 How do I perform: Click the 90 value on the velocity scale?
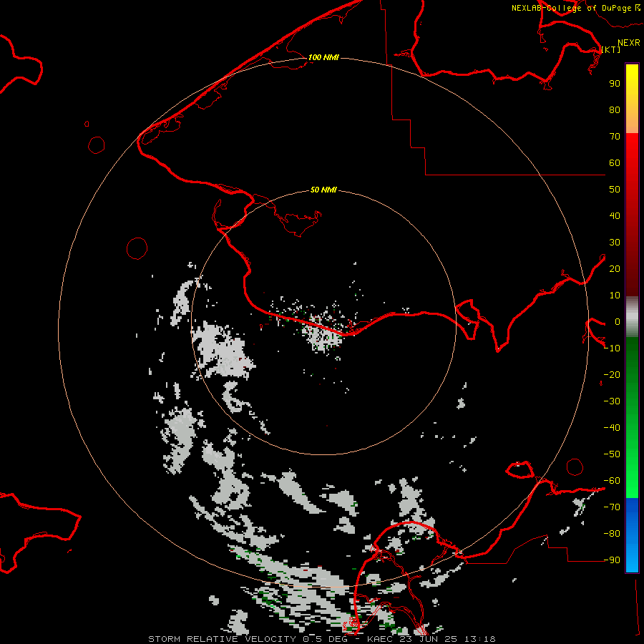[x=615, y=84]
